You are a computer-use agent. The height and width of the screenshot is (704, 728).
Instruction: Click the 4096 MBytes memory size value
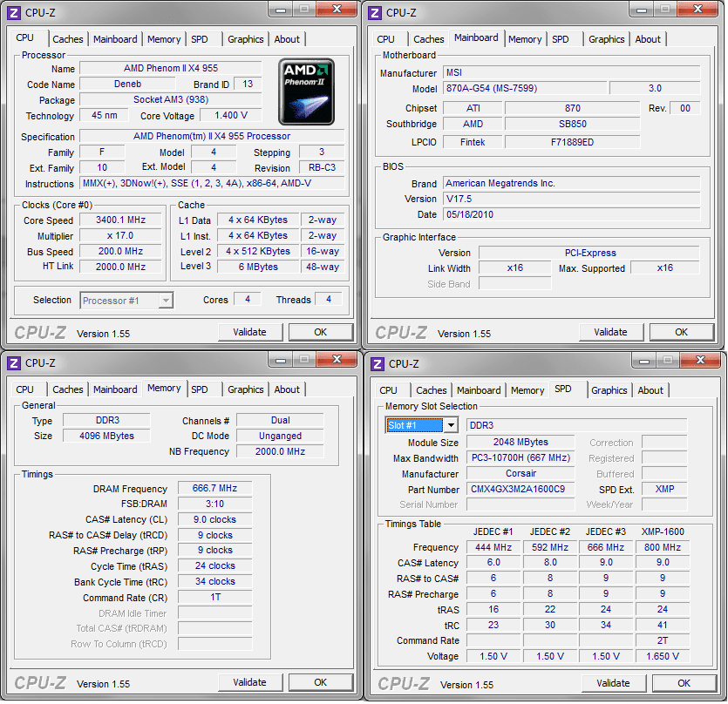click(x=106, y=436)
